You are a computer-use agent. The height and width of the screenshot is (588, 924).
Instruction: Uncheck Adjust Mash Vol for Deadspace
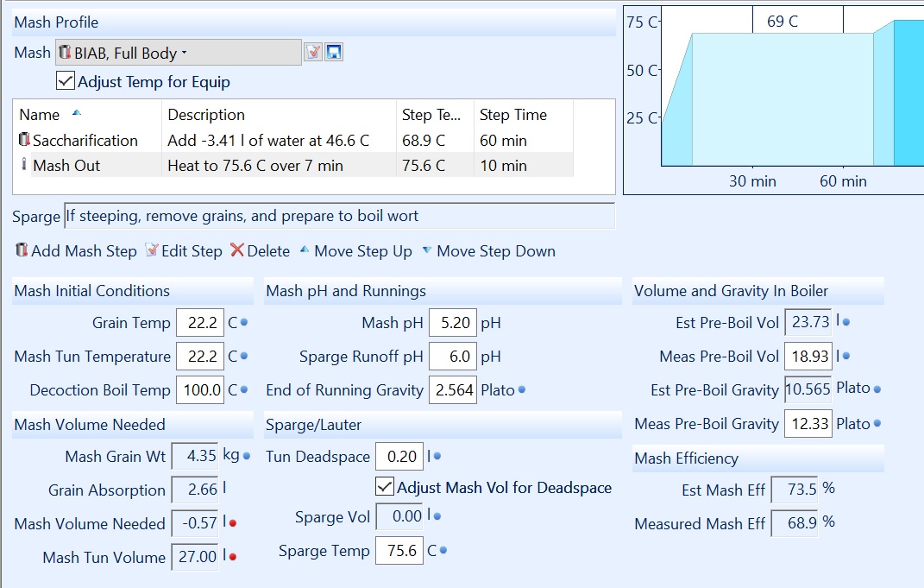pyautogui.click(x=386, y=487)
